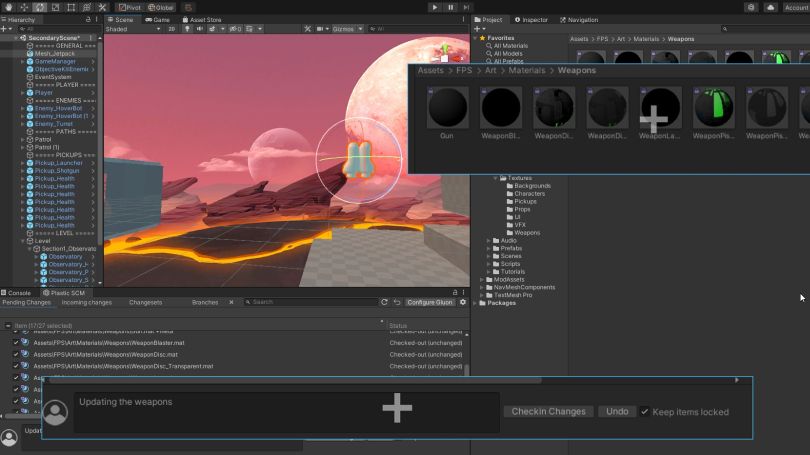Click the undo arrow icon beside Configure Gluon
The image size is (810, 455).
(397, 302)
